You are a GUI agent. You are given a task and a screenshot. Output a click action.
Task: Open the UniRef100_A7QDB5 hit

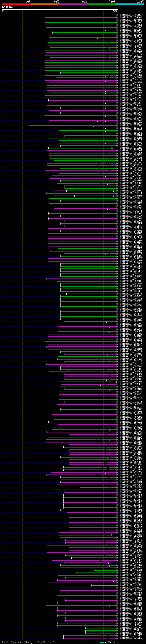point(131,72)
